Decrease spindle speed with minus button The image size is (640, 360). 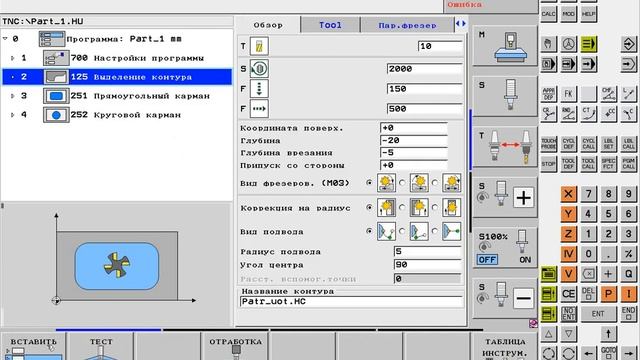(523, 298)
